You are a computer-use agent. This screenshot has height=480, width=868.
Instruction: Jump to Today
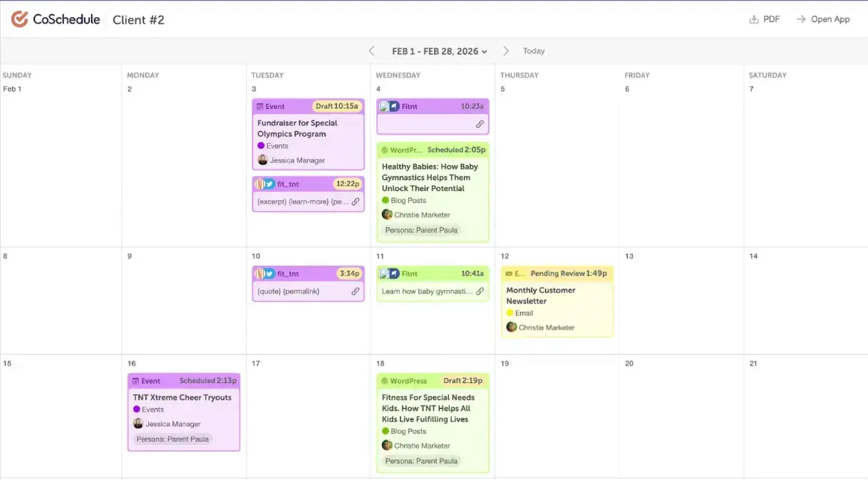(534, 51)
